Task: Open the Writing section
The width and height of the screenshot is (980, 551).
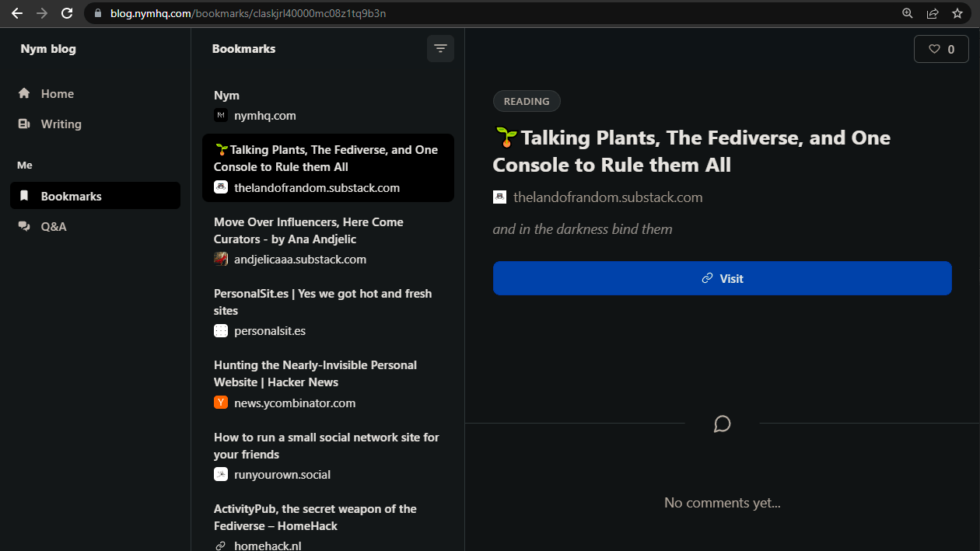Action: pyautogui.click(x=61, y=124)
